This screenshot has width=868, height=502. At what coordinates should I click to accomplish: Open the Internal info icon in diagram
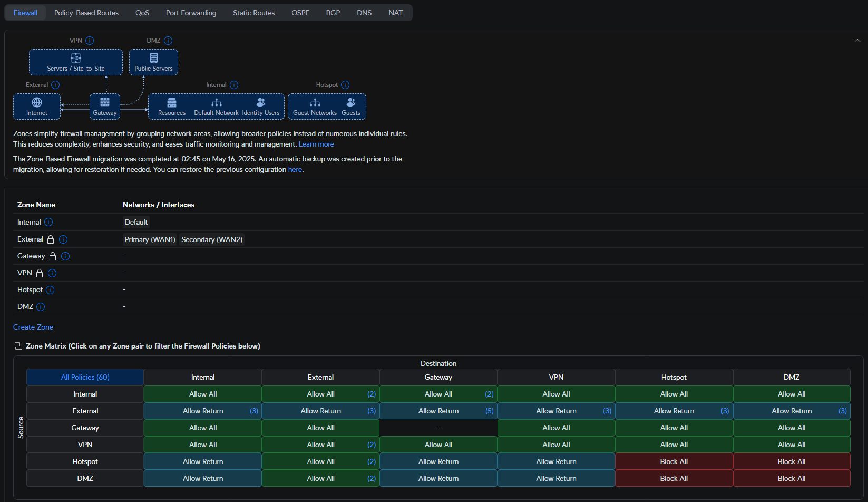(234, 85)
